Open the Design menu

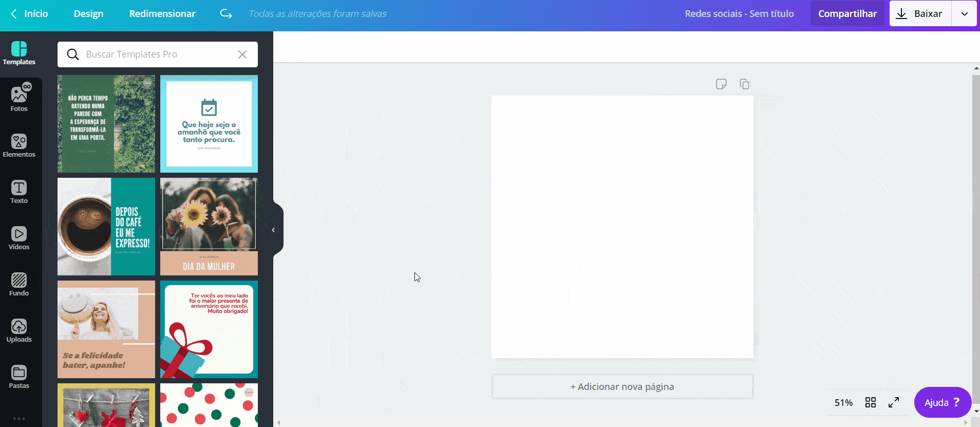[88, 14]
